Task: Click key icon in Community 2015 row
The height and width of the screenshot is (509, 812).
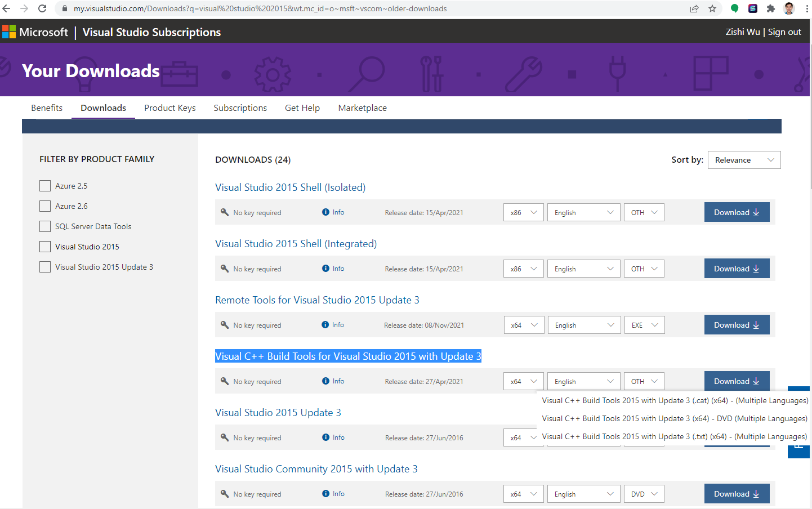Action: (x=225, y=494)
